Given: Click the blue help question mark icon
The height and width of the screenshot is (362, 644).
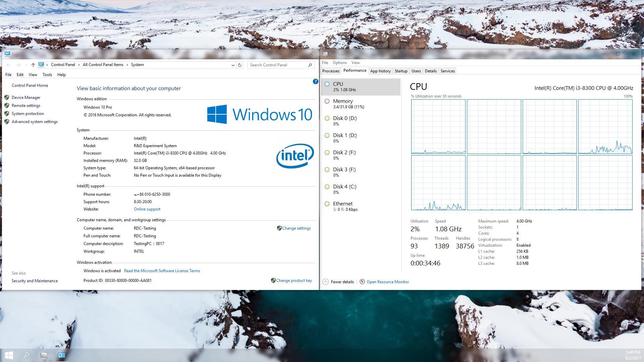Looking at the screenshot, I should point(315,81).
